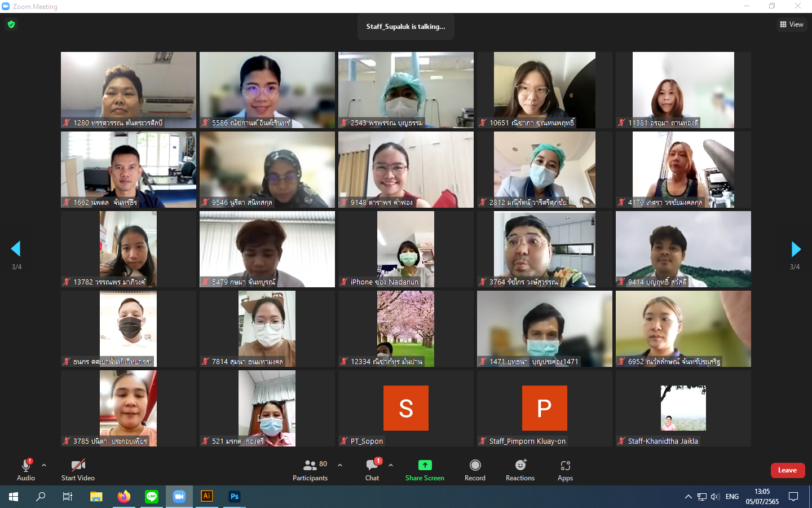
Task: Open the Reactions menu
Action: coord(520,470)
